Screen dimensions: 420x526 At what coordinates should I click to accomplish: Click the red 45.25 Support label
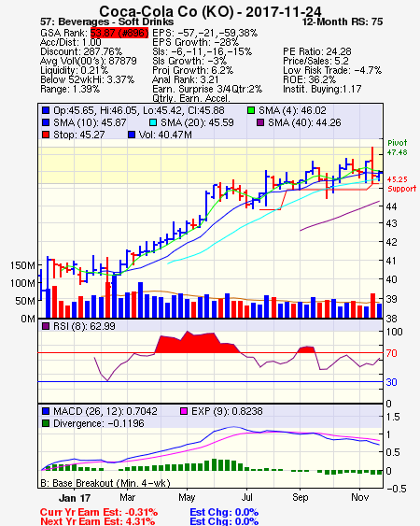coord(402,184)
